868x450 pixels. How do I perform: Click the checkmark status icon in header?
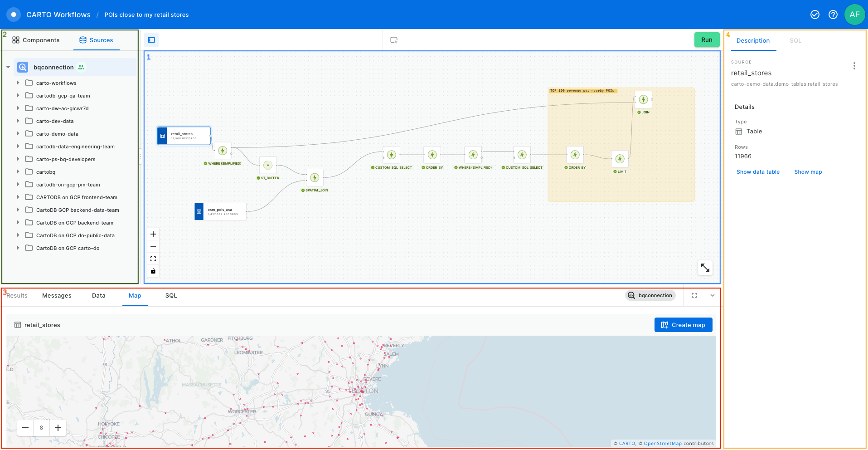[815, 15]
